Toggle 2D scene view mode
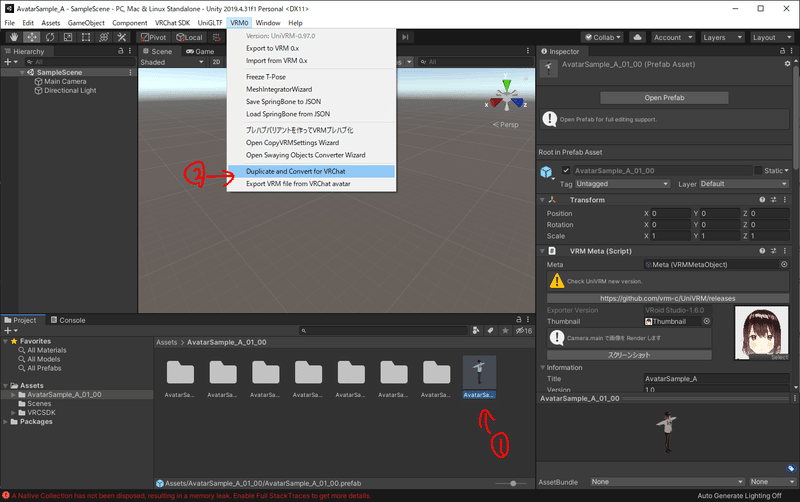 click(x=216, y=62)
